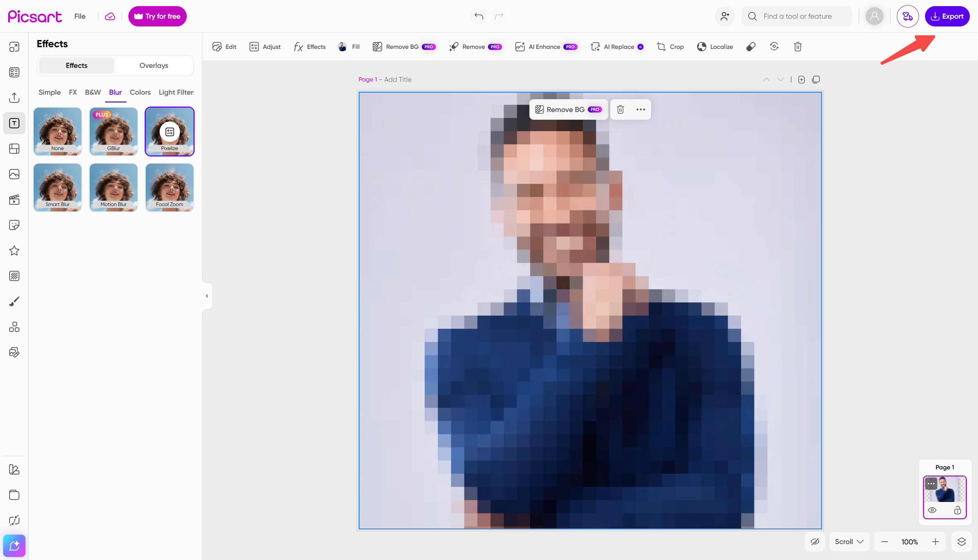Toggle hide-interface eye icon near Scroll
This screenshot has width=978, height=560.
click(815, 542)
